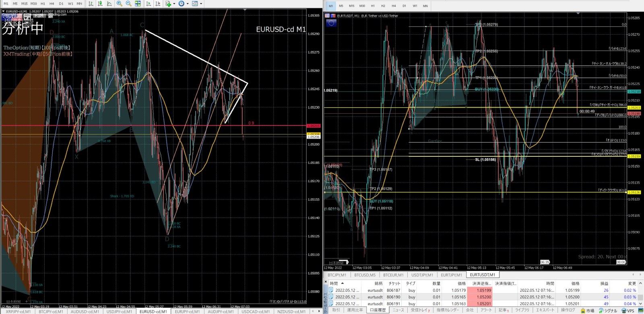644x314 pixels.
Task: Toggle chart shift icon
Action: click(x=158, y=4)
